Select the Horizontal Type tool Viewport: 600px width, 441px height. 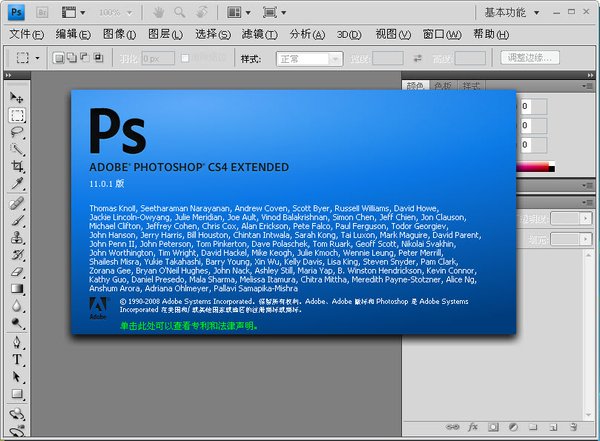[x=17, y=358]
